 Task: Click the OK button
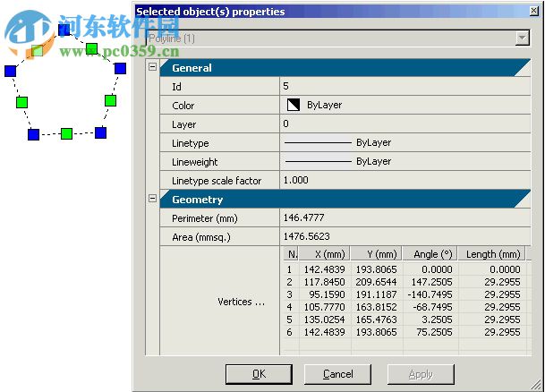[259, 374]
